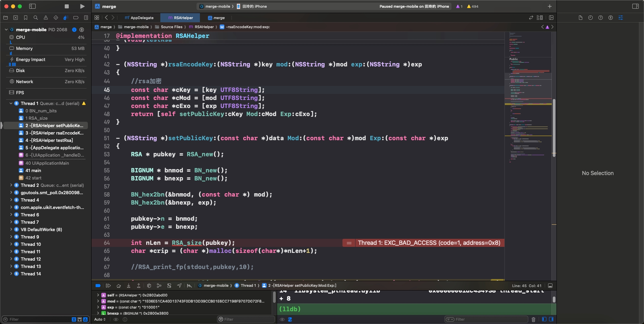The height and width of the screenshot is (324, 644).
Task: Select stack frame 0 BN_num_bits
Action: coord(38,111)
